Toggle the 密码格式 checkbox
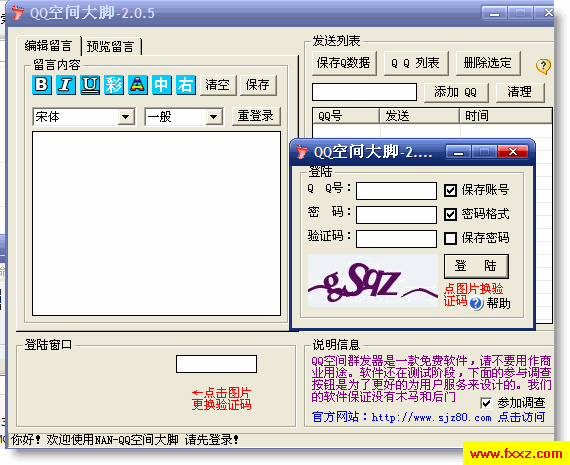This screenshot has height=465, width=570. (x=450, y=214)
